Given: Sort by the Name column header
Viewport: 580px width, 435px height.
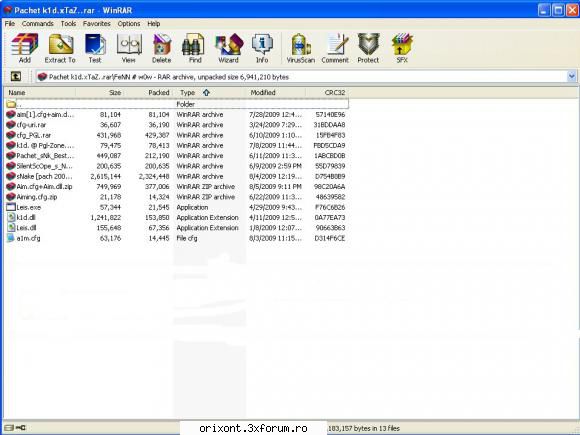Looking at the screenshot, I should (40, 92).
